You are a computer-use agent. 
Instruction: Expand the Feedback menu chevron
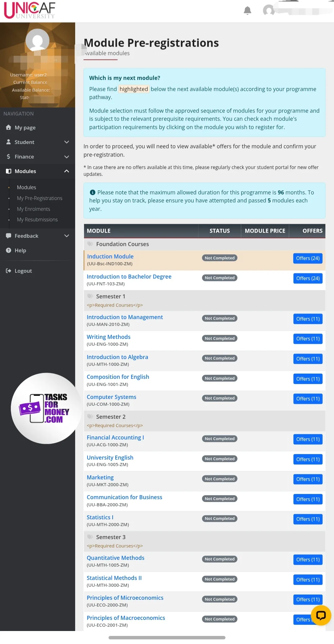coord(66,236)
